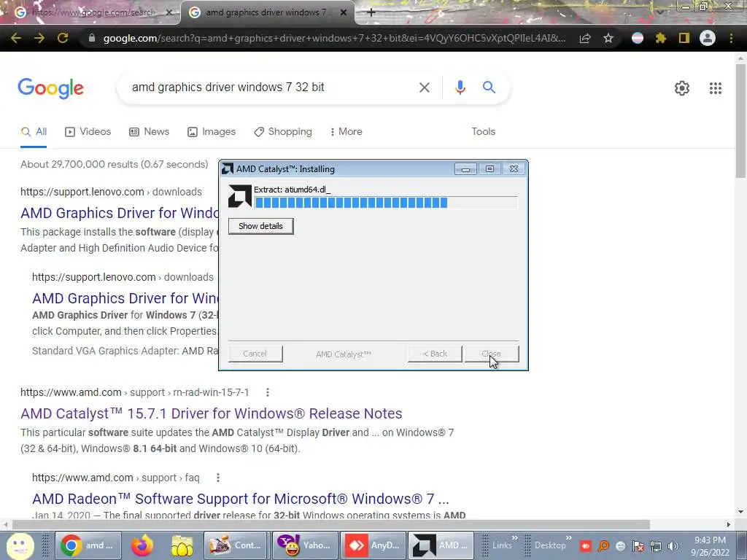This screenshot has height=560, width=747.
Task: Click the vertical page scrollbar thumb
Action: pyautogui.click(x=740, y=121)
